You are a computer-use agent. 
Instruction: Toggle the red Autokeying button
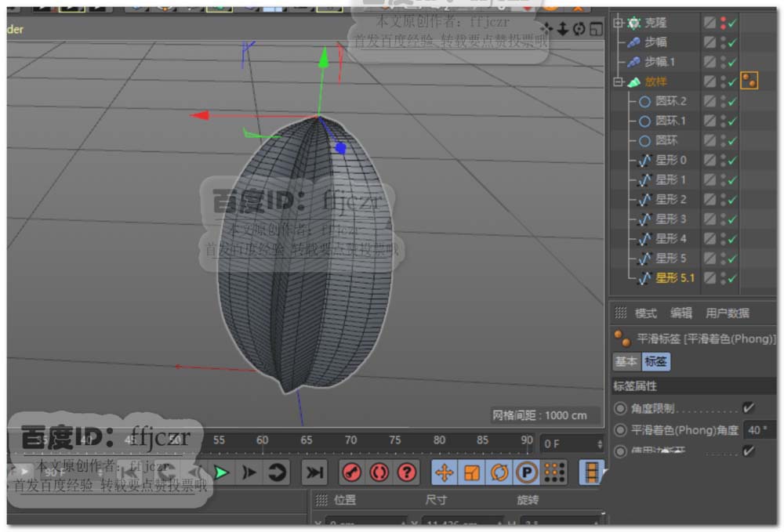379,472
